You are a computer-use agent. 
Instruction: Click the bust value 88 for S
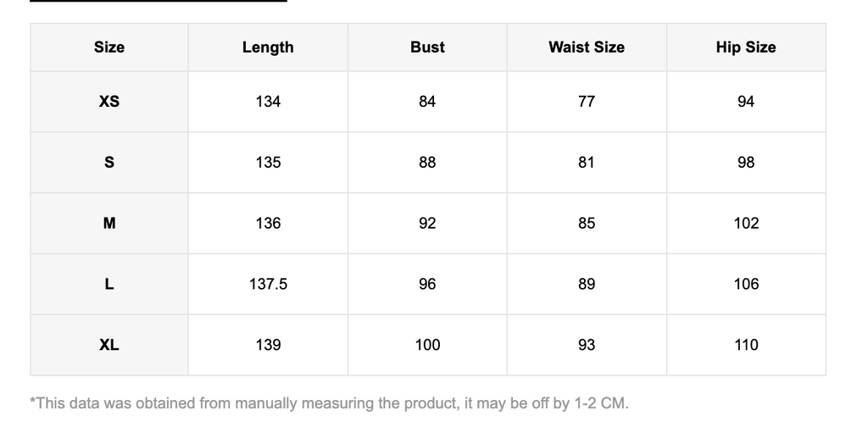click(x=427, y=162)
